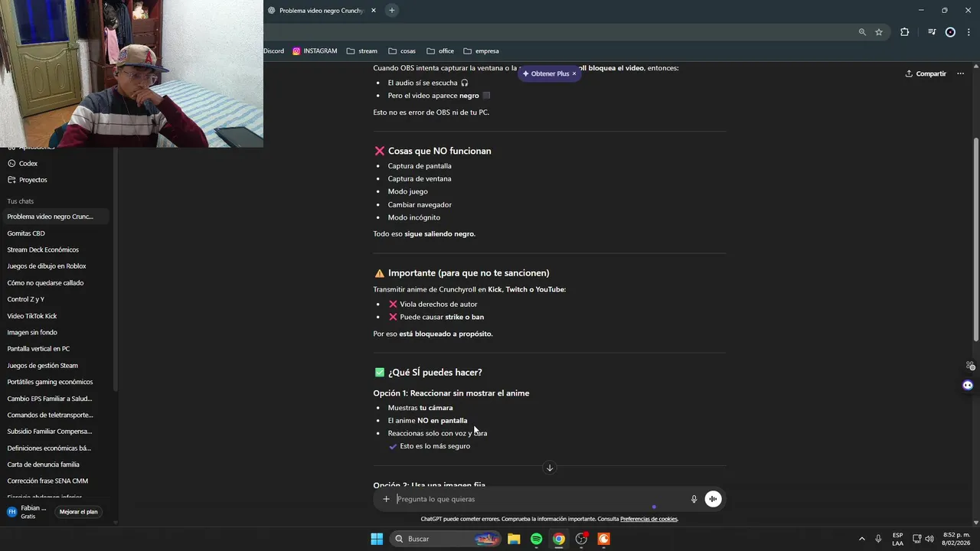The width and height of the screenshot is (980, 551).
Task: Open the Chrome extensions puzzle icon
Action: point(905,32)
